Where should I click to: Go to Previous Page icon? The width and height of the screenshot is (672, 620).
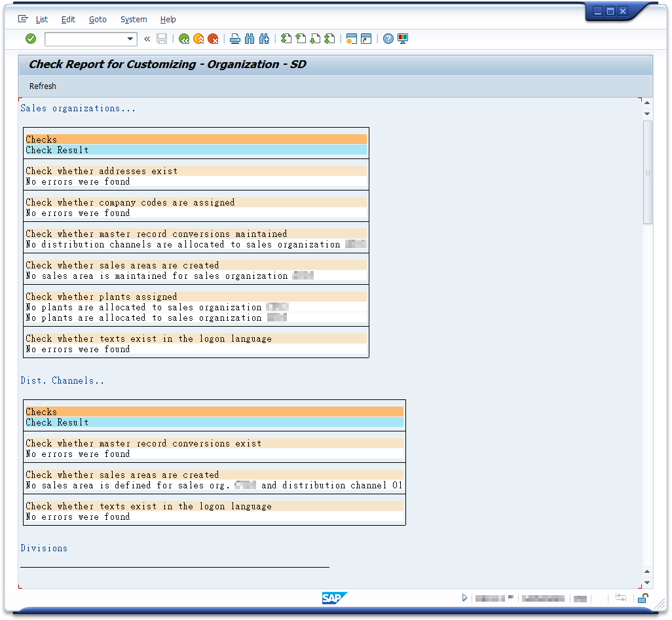click(x=301, y=39)
